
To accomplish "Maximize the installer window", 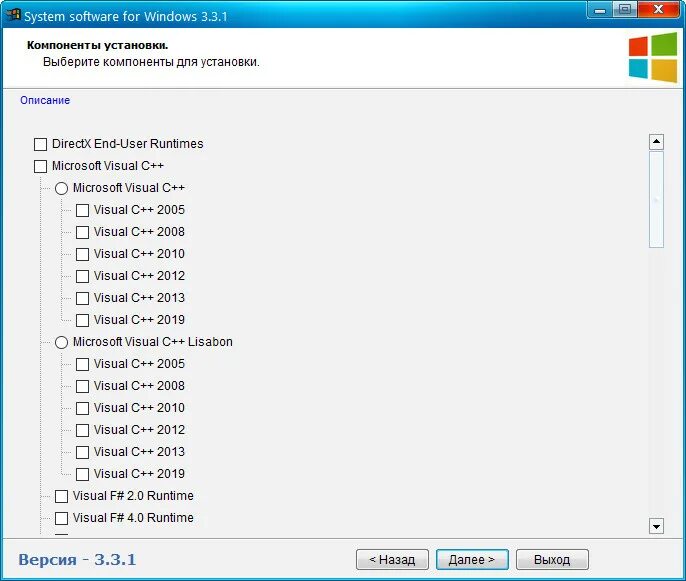I will pos(625,10).
